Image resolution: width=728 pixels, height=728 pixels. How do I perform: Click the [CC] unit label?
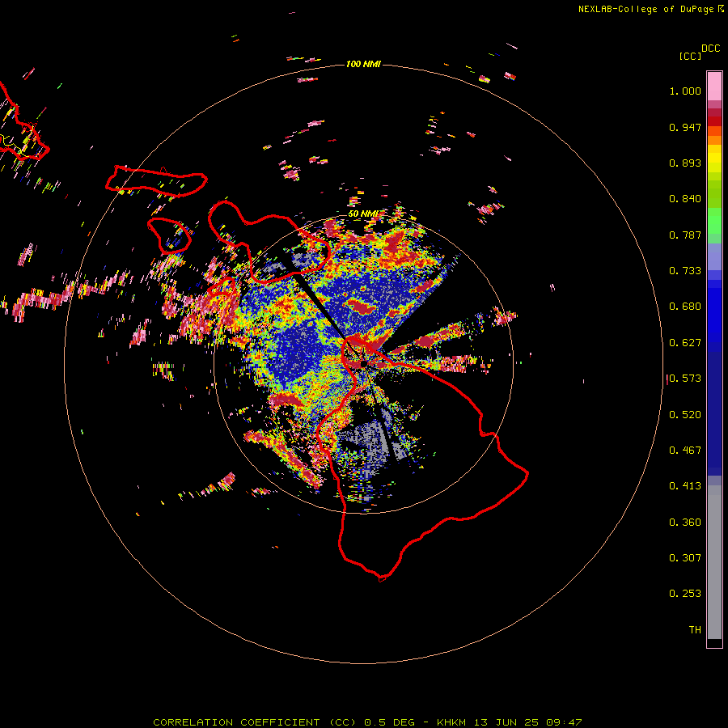pyautogui.click(x=690, y=56)
